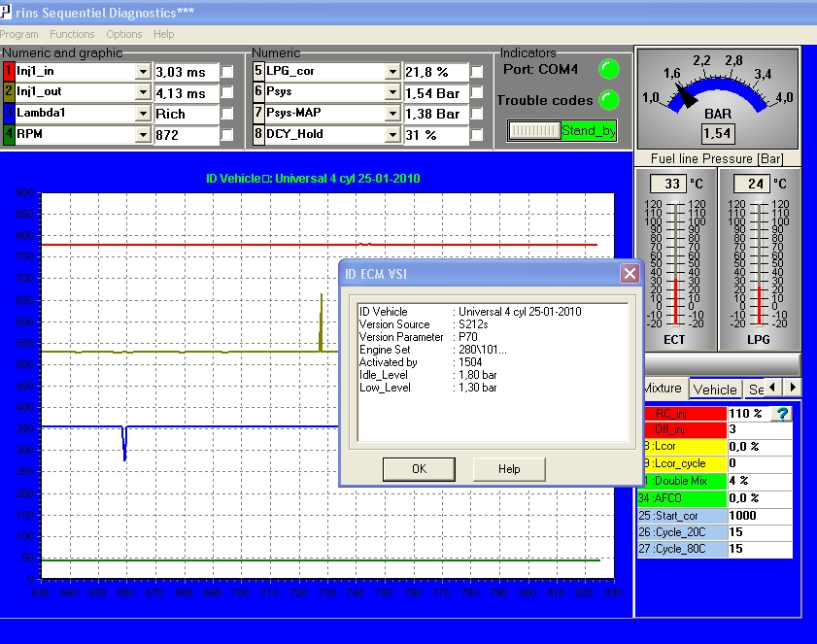The width and height of the screenshot is (817, 644).
Task: Toggle the checkbox next to Inj1_in value
Action: (227, 72)
